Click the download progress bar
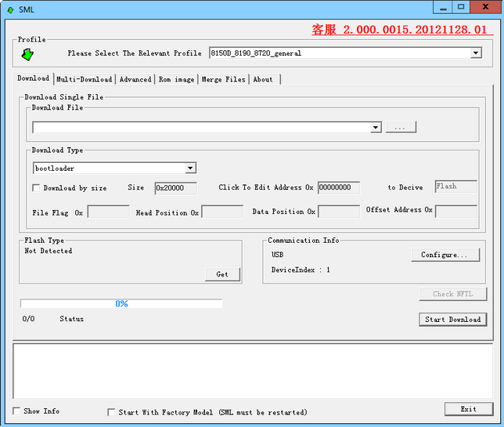 coord(121,303)
